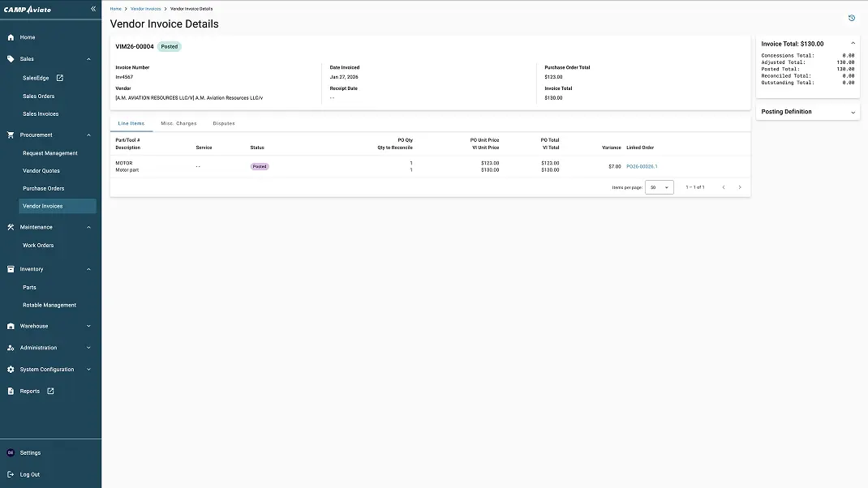Expand the Warehouse menu section
The image size is (868, 488).
click(x=88, y=327)
